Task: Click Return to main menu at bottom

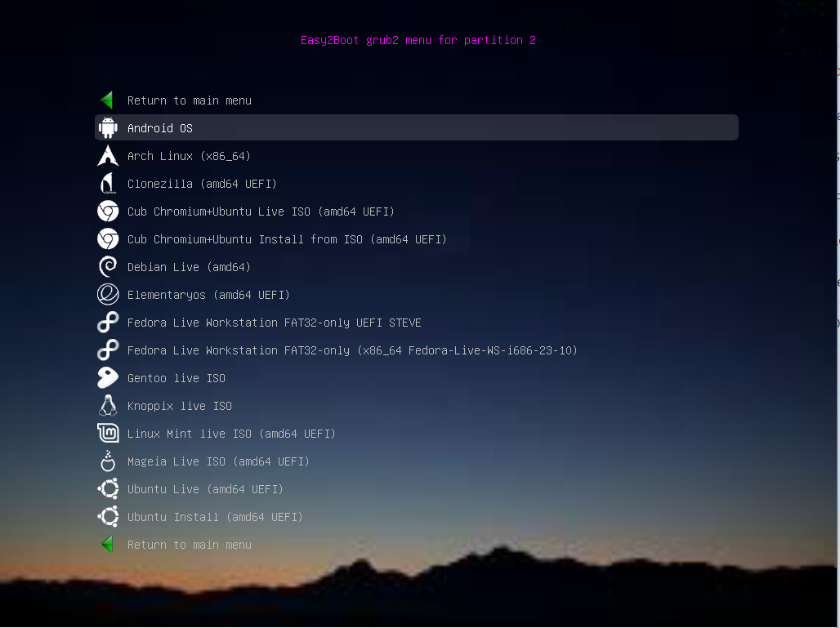Action: [x=189, y=544]
